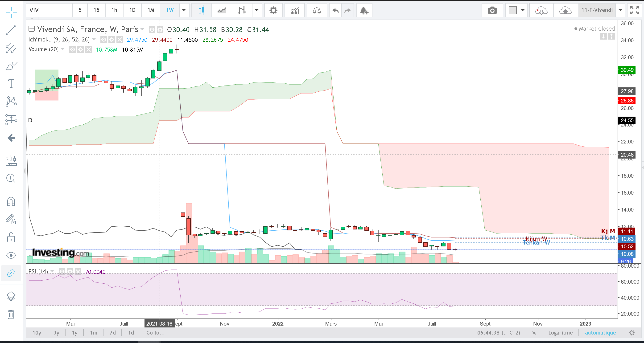Click the VIV symbol input field
This screenshot has height=343, width=644.
tap(49, 10)
